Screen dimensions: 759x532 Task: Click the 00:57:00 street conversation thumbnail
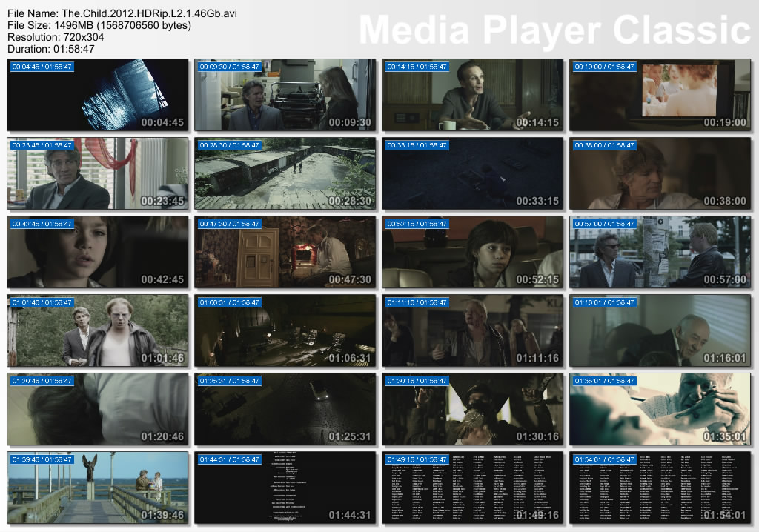[660, 252]
